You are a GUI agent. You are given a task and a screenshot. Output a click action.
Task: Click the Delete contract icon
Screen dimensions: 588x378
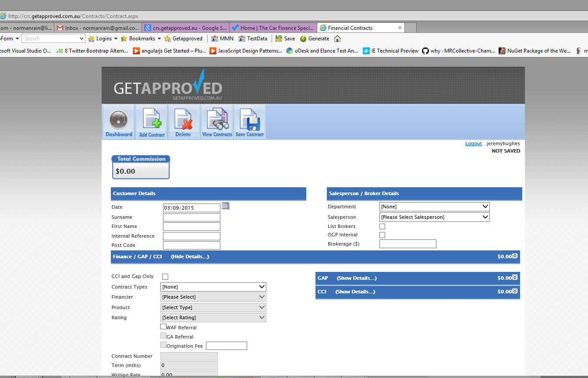click(x=183, y=121)
